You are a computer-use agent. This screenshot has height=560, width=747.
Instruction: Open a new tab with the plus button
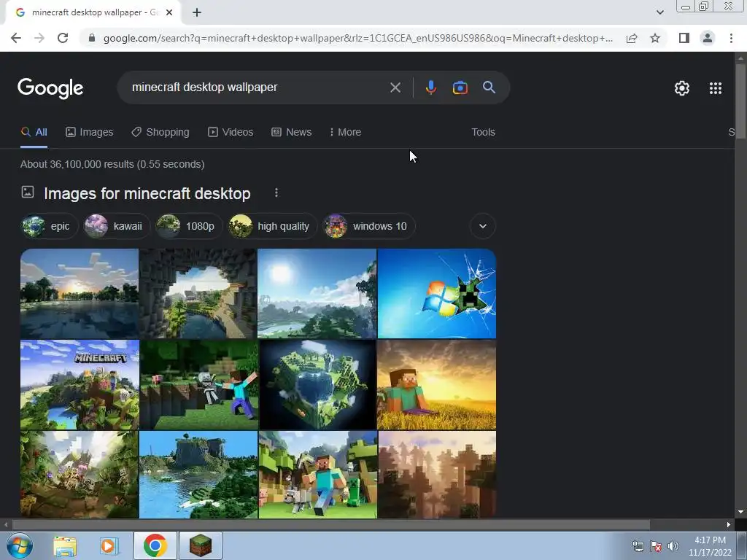pos(197,13)
